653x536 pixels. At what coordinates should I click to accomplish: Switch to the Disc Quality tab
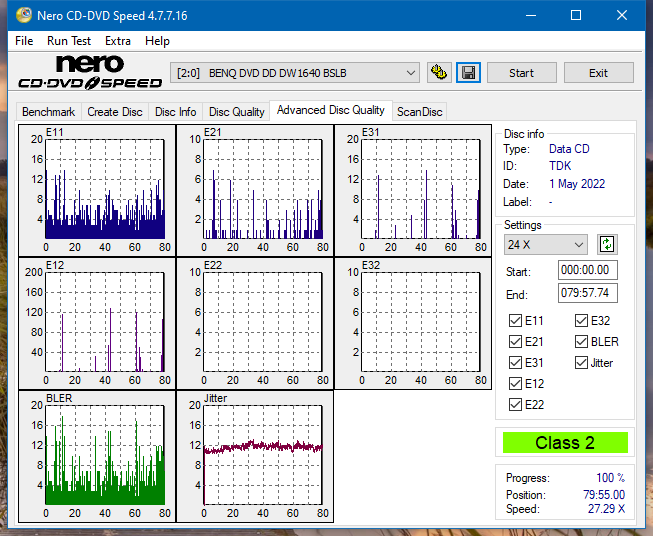[237, 112]
